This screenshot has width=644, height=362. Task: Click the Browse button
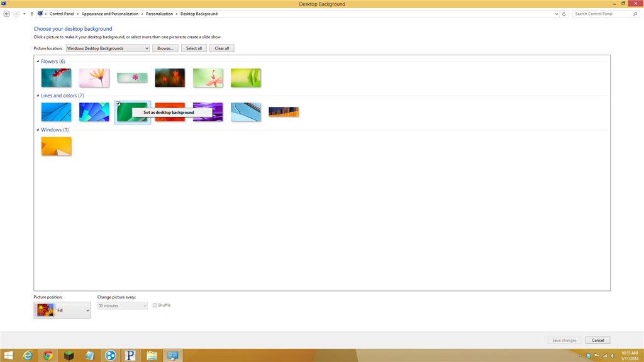click(165, 48)
